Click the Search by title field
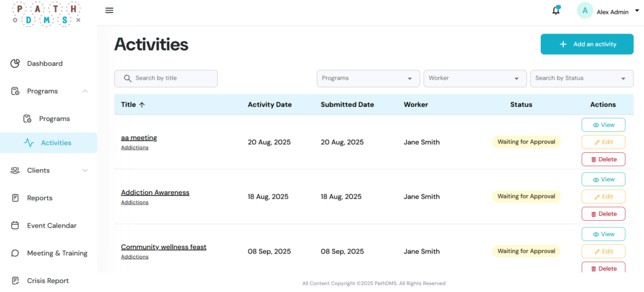The width and height of the screenshot is (644, 292). (x=166, y=79)
